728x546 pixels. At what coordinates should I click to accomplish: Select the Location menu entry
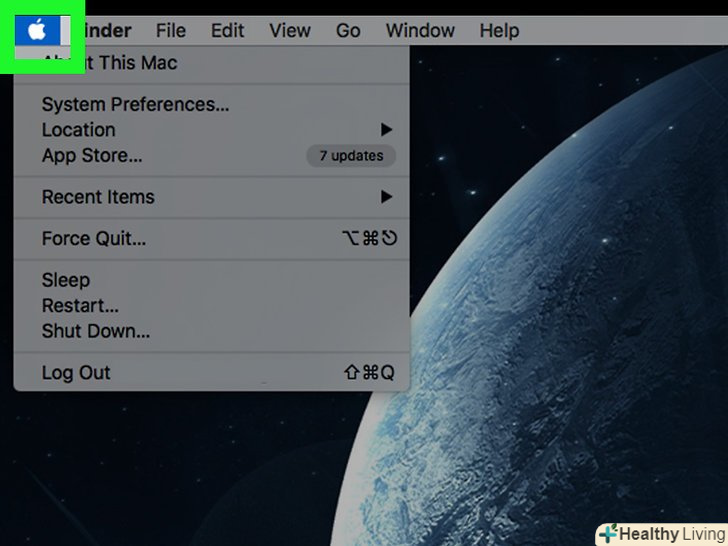[x=212, y=130]
